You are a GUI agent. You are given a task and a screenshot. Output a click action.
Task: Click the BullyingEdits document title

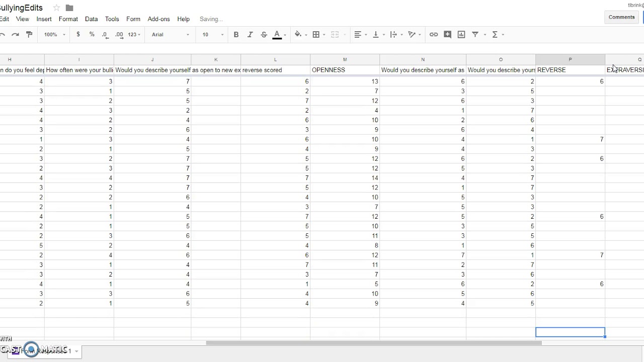pos(22,8)
